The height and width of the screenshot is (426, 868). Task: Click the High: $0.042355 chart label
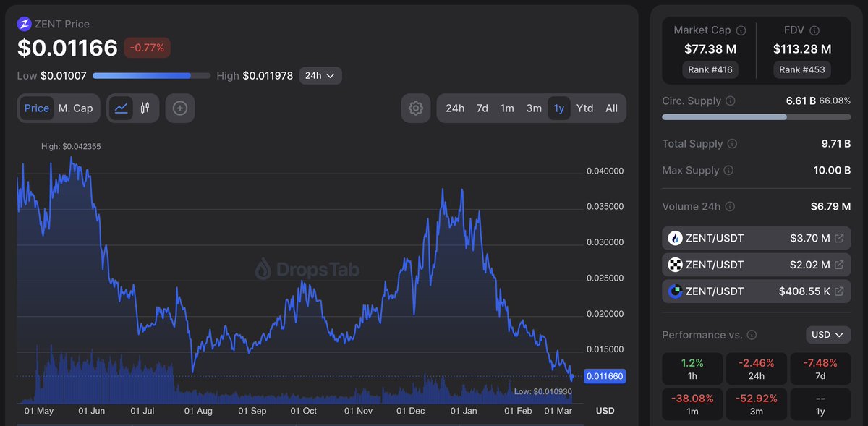71,147
